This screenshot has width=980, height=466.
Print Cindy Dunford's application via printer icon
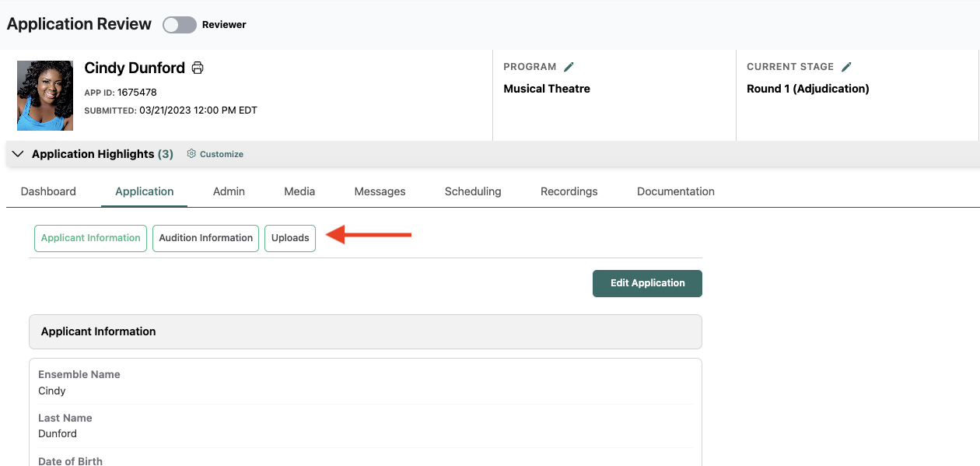198,68
